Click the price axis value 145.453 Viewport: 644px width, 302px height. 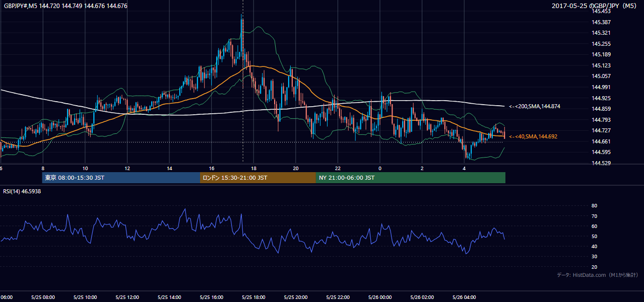pos(601,11)
